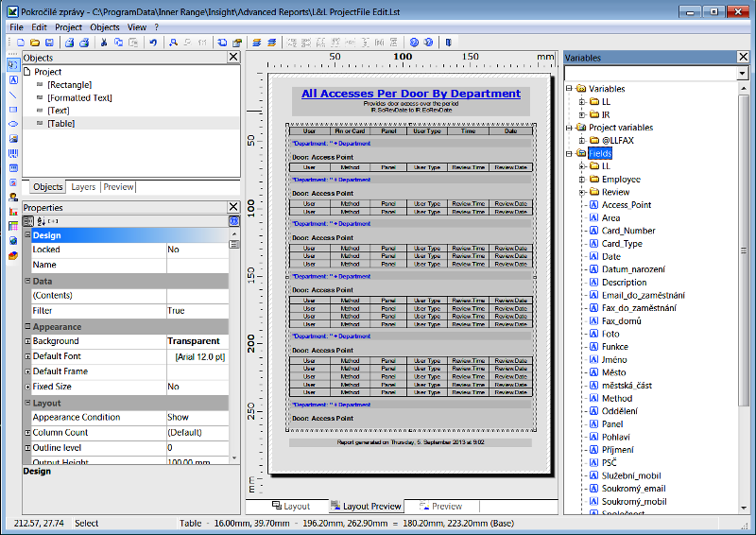Expand the Employee fields folder
The height and width of the screenshot is (535, 756).
(583, 179)
